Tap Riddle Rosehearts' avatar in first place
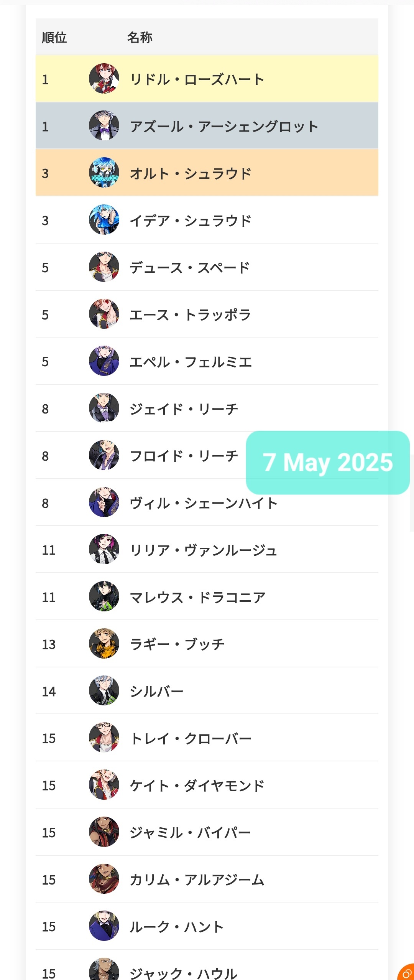Viewport: 414px width, 980px height. tap(104, 79)
